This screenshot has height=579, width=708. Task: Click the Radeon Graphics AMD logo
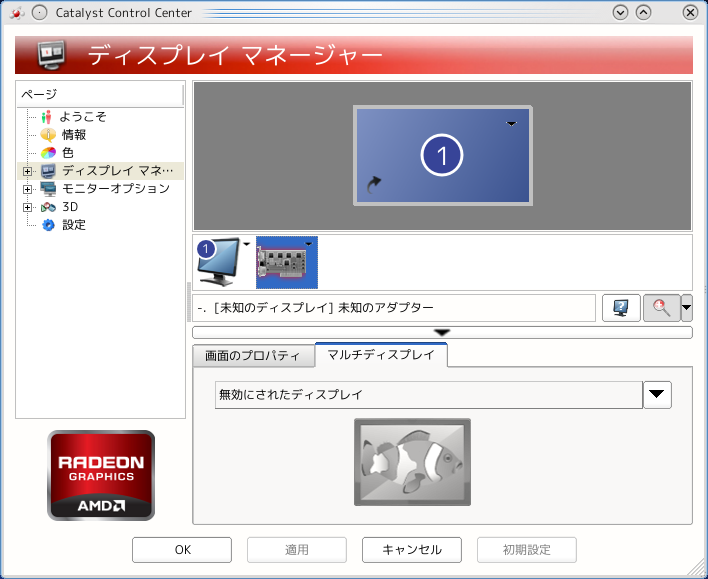101,476
